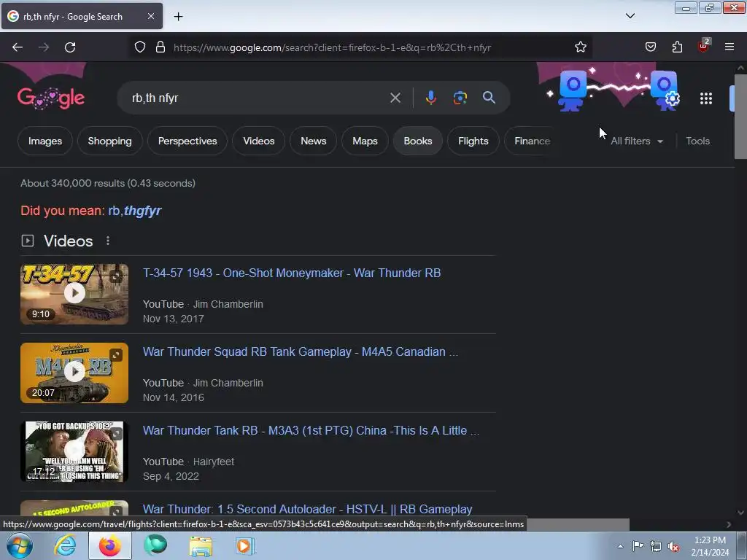Open File Explorer from taskbar
Image resolution: width=747 pixels, height=560 pixels.
[201, 545]
